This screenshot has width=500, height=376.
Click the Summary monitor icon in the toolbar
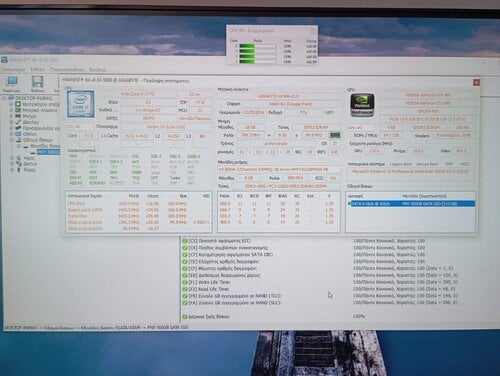coord(13,81)
